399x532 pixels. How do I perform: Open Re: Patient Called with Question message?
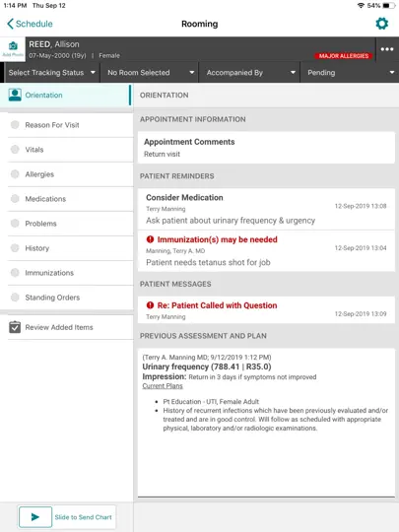[x=266, y=309]
